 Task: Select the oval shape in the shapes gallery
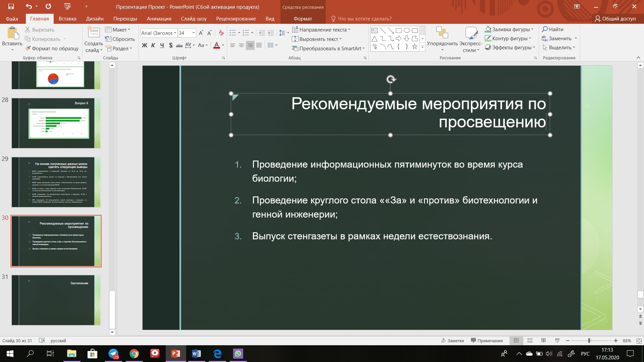click(x=407, y=30)
